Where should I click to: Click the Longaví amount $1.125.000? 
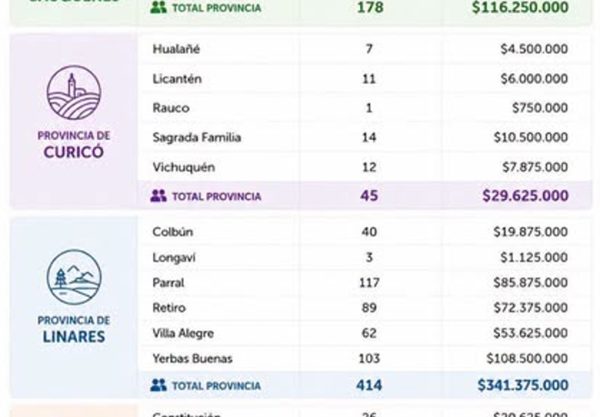(x=534, y=257)
